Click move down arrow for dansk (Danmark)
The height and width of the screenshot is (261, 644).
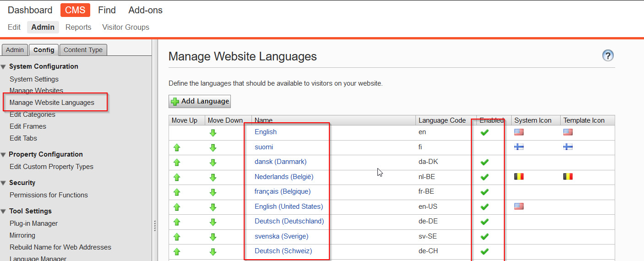click(x=213, y=163)
